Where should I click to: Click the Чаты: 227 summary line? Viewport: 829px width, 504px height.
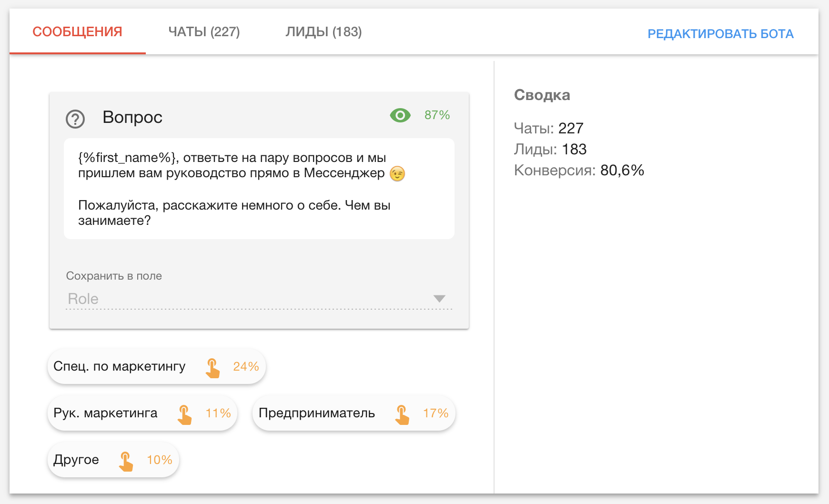pyautogui.click(x=548, y=128)
